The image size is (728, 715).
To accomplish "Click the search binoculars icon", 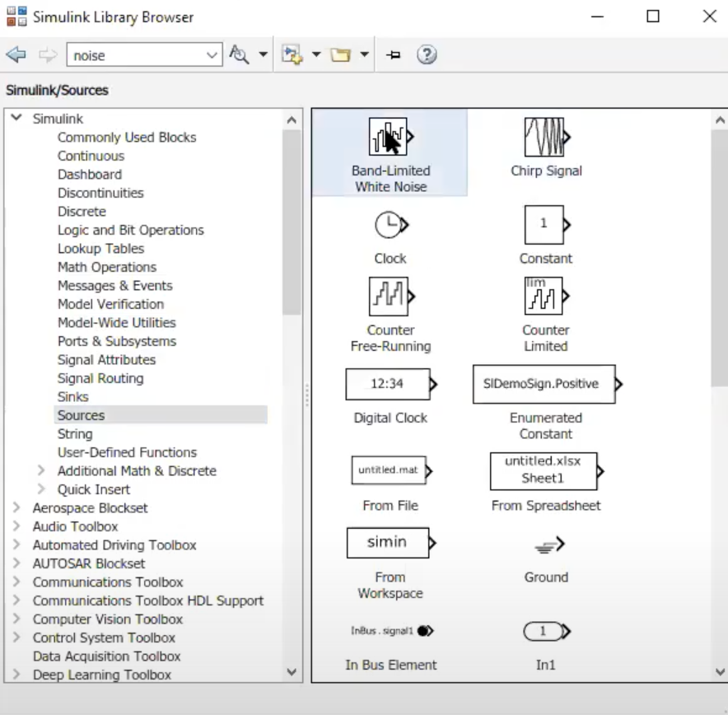I will point(239,55).
